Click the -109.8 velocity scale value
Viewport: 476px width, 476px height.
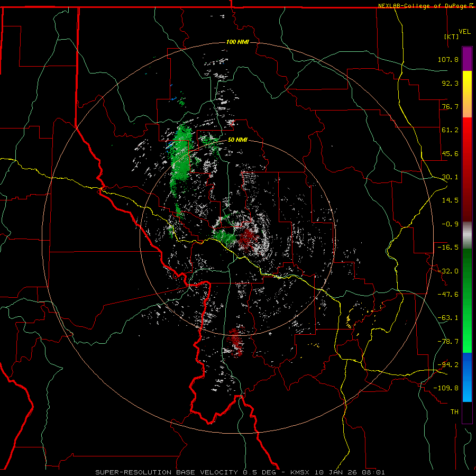click(446, 388)
